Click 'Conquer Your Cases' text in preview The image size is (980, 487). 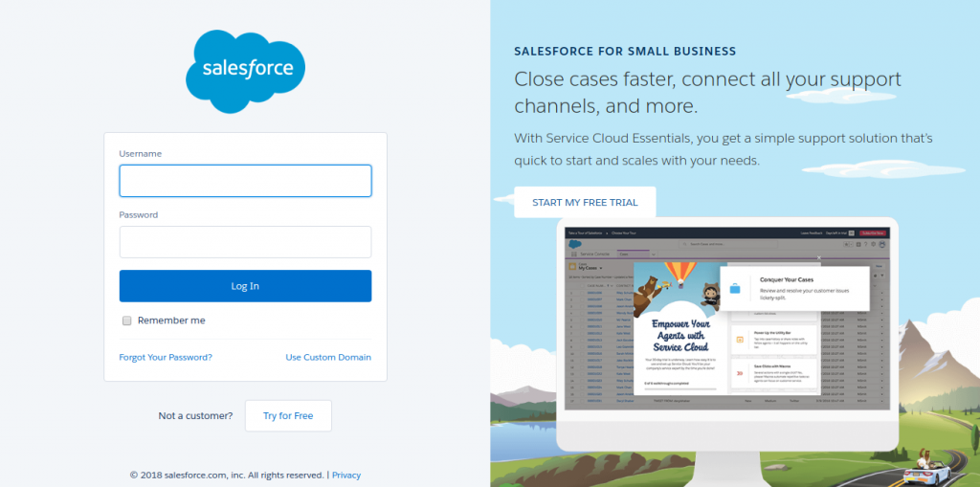pyautogui.click(x=787, y=280)
